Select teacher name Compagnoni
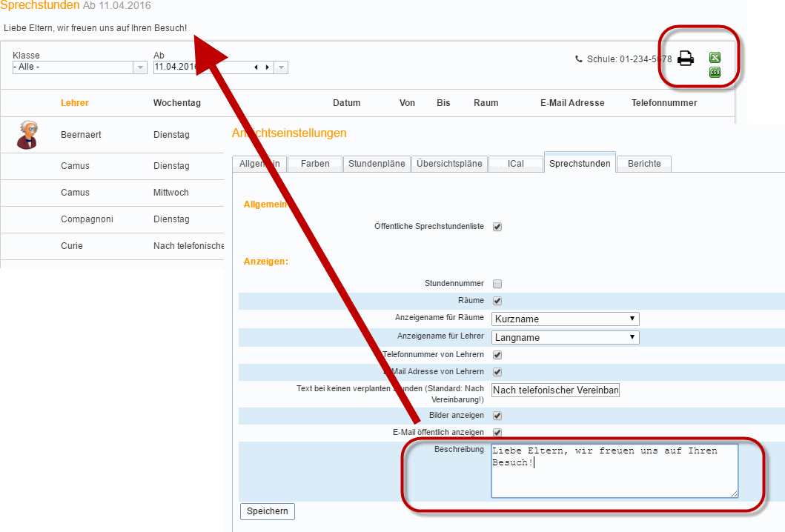Screen dimensions: 785x532 click(x=87, y=219)
